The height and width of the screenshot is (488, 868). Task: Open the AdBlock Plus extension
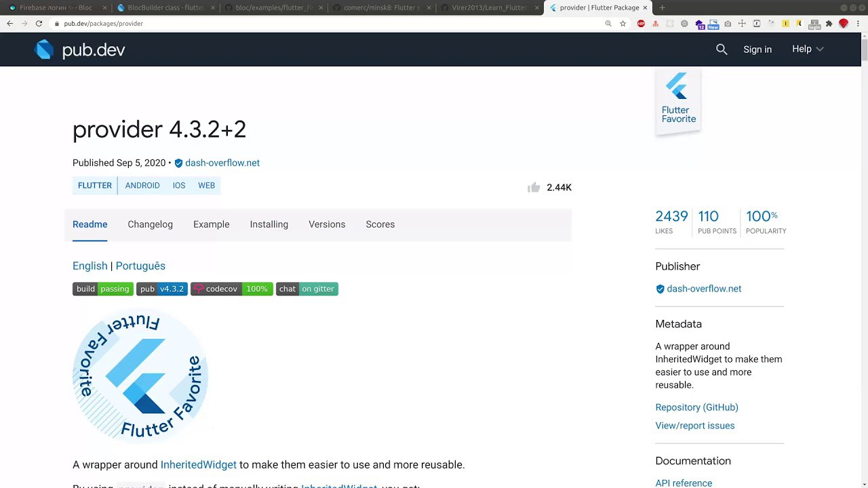641,23
